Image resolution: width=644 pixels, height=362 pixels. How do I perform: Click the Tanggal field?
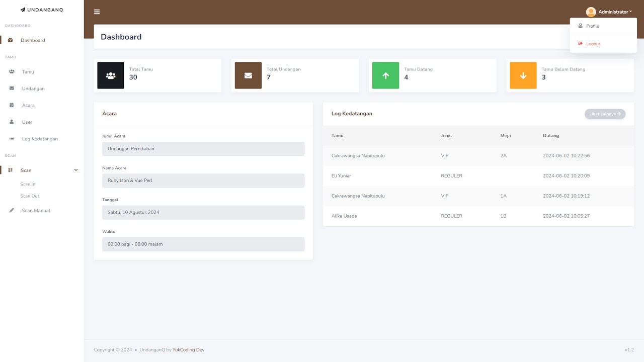pyautogui.click(x=203, y=212)
